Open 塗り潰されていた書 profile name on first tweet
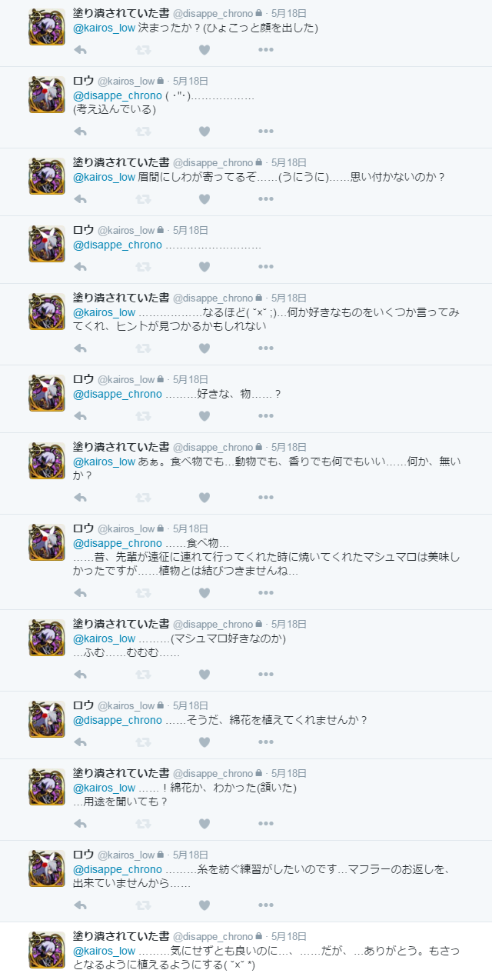This screenshot has height=980, width=492. tap(121, 13)
